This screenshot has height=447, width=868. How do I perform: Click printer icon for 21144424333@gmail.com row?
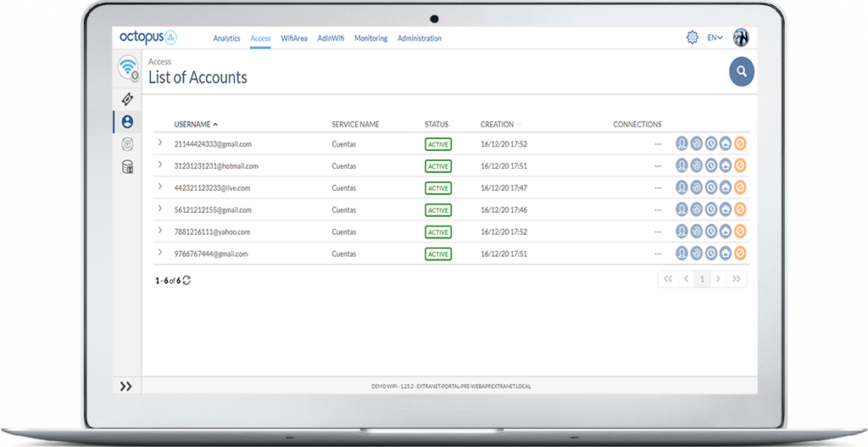[726, 144]
